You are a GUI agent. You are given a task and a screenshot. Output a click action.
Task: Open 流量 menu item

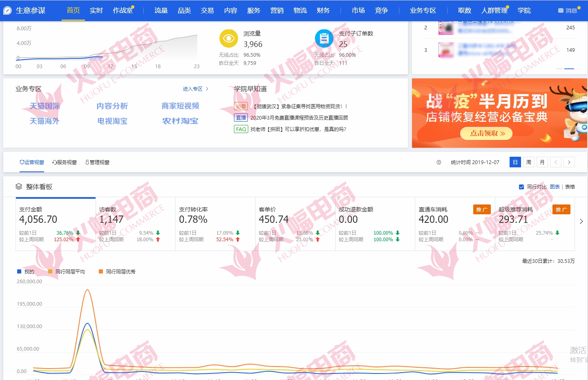[161, 10]
